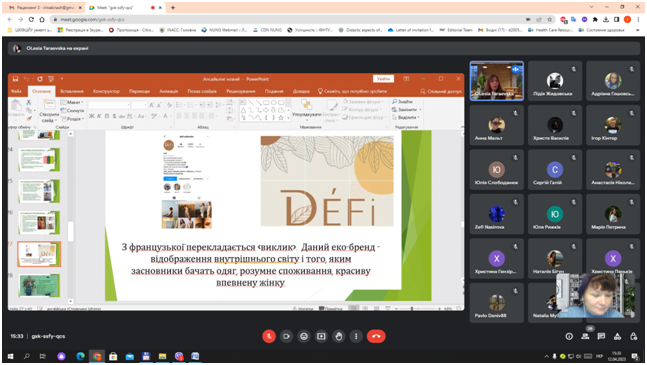The width and height of the screenshot is (647, 365).
Task: Open meeting details info icon
Action: coord(569,337)
